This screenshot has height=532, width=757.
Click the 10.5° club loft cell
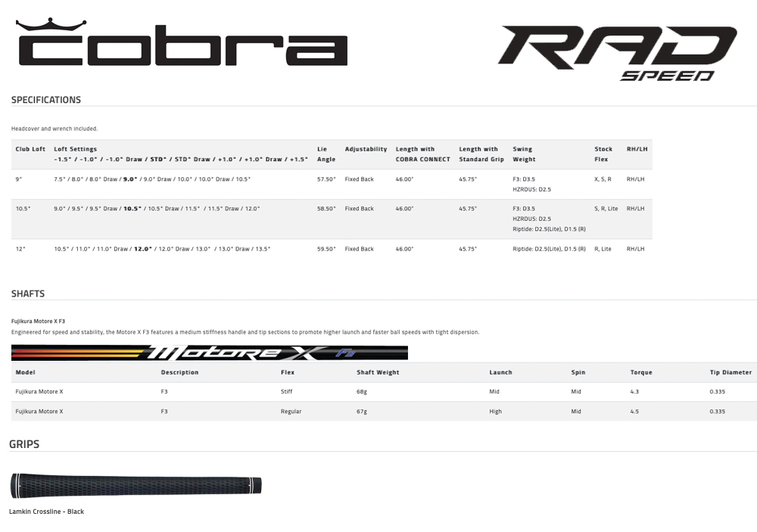tap(23, 209)
